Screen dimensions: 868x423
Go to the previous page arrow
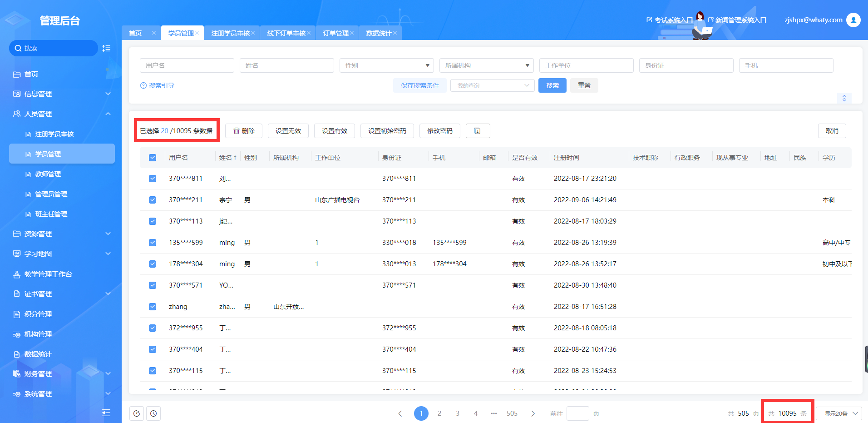[x=400, y=413]
